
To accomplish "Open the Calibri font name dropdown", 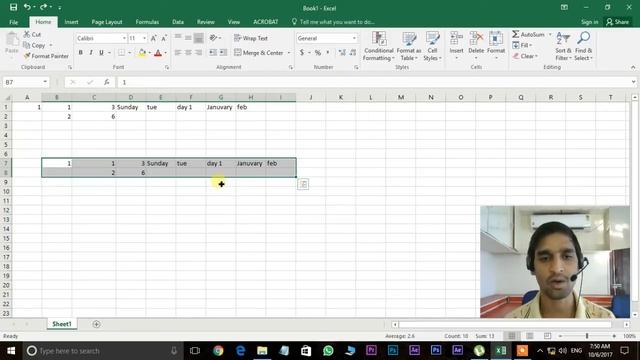I will pyautogui.click(x=124, y=38).
